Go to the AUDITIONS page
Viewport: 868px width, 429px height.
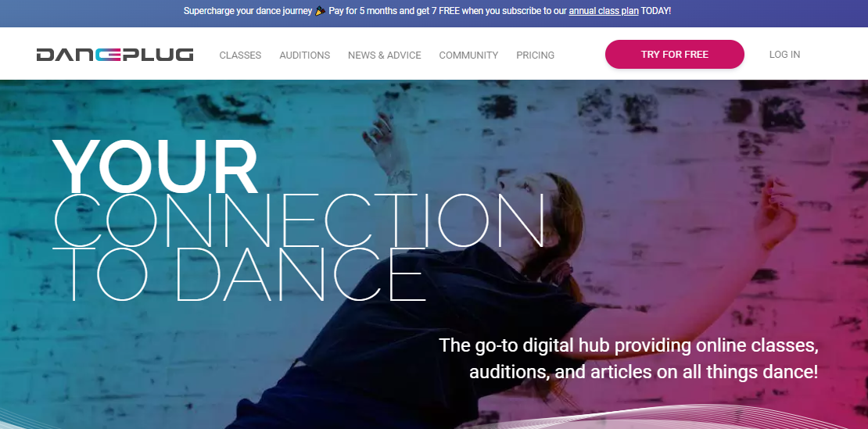pyautogui.click(x=304, y=55)
